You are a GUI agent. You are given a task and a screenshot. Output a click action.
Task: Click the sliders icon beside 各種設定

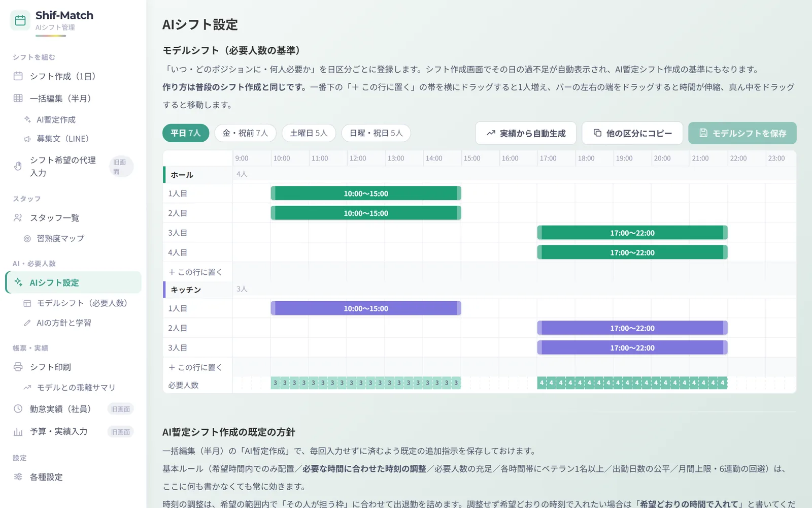18,477
